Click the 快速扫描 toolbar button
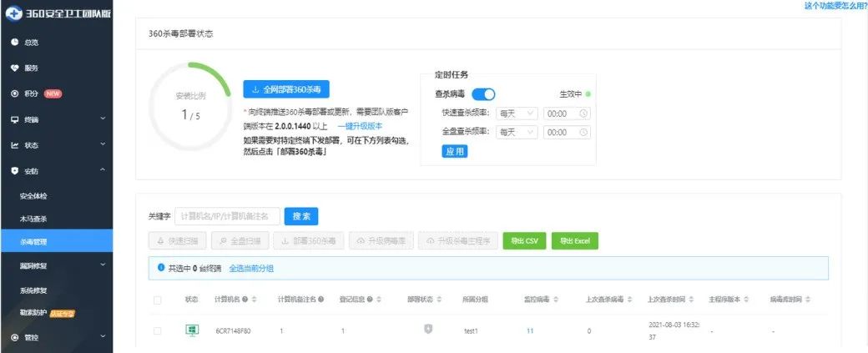The height and width of the screenshot is (353, 868). [177, 240]
